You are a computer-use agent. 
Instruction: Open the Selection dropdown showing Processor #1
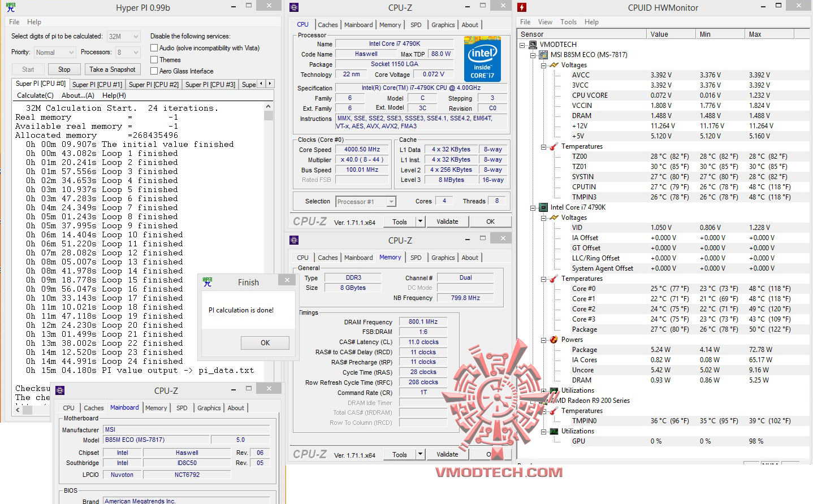tap(366, 202)
